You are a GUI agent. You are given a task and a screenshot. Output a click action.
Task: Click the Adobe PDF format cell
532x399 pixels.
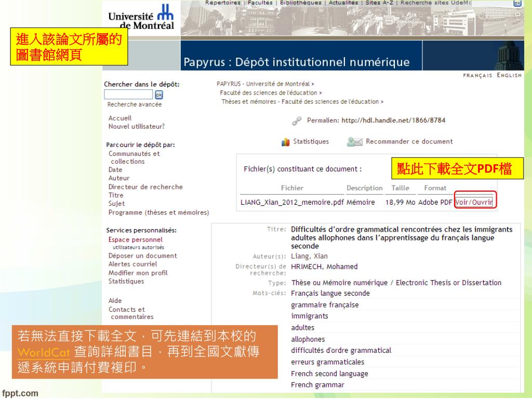(435, 202)
